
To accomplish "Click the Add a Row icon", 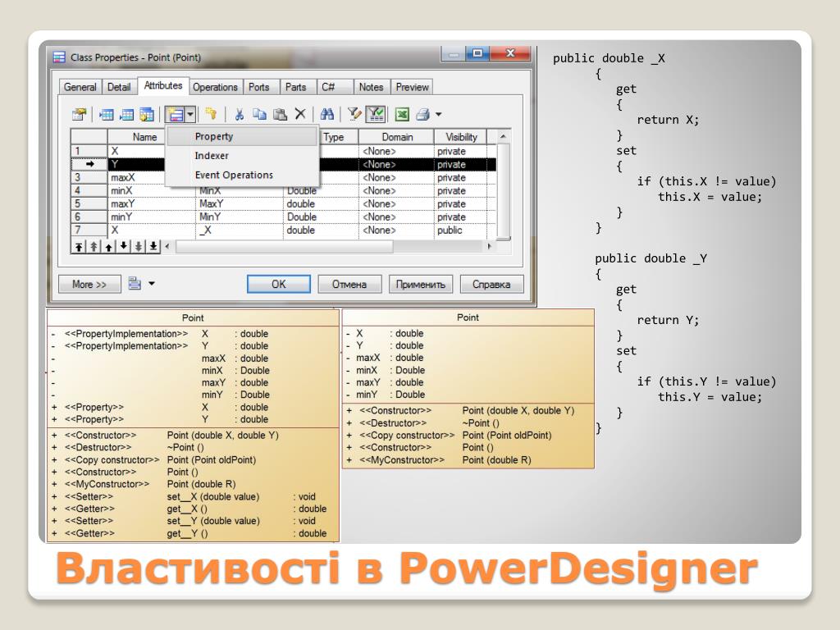I will coord(126,114).
